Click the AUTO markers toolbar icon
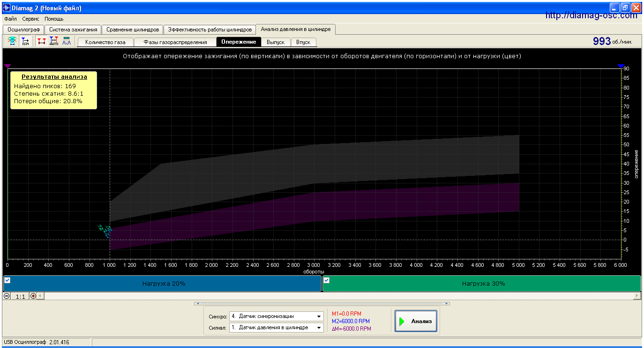Viewport: 644px width, 348px height. coord(54,41)
